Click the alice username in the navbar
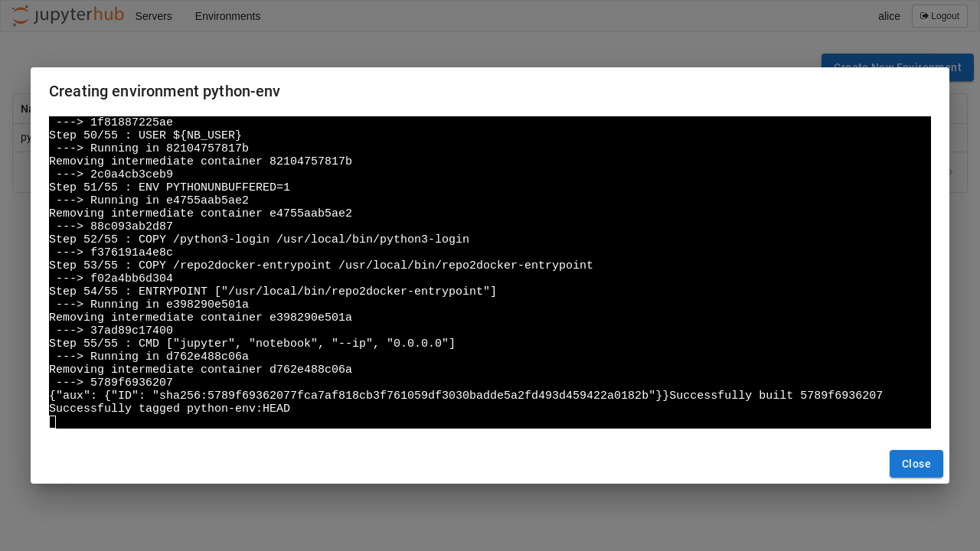 click(x=889, y=16)
